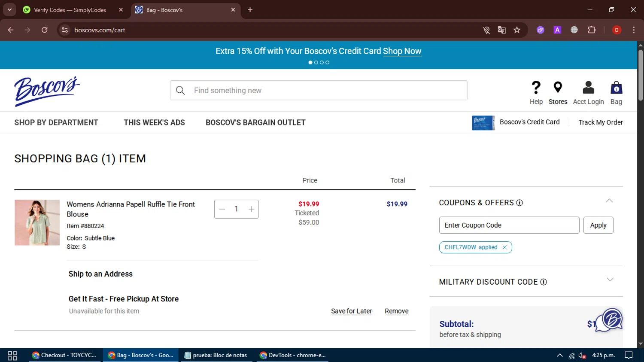Select the fourth banner carousel dot
Viewport: 644px width, 362px height.
tap(327, 63)
